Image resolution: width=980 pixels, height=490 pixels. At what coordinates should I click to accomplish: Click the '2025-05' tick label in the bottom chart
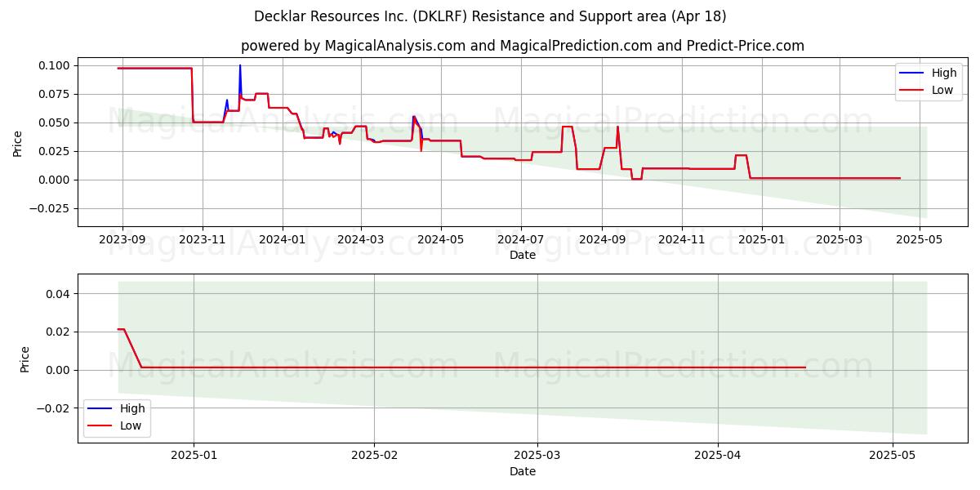(893, 456)
